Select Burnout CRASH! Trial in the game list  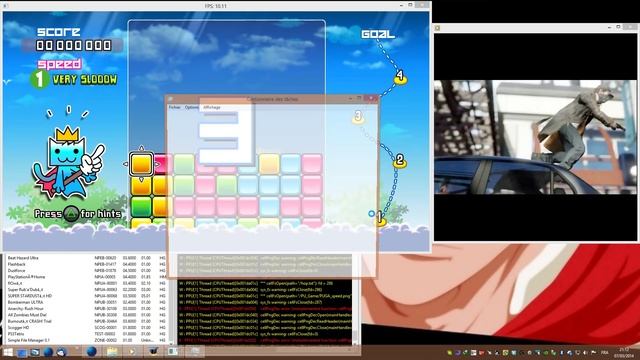tap(87, 321)
